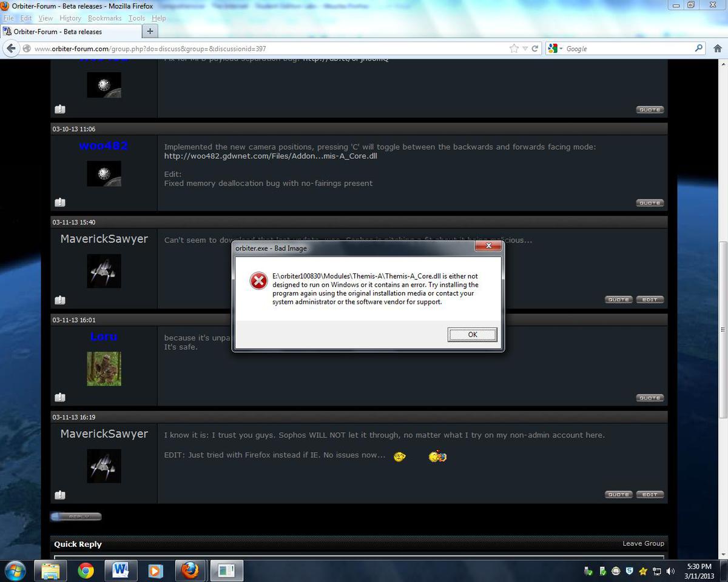Screen dimensions: 728x582
Task: Switch to Microsoft Word in the taskbar
Action: 121,570
